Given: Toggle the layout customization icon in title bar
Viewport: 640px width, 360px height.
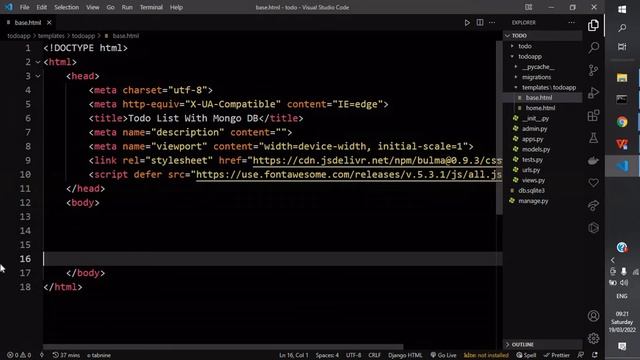Looking at the screenshot, I should (x=529, y=7).
